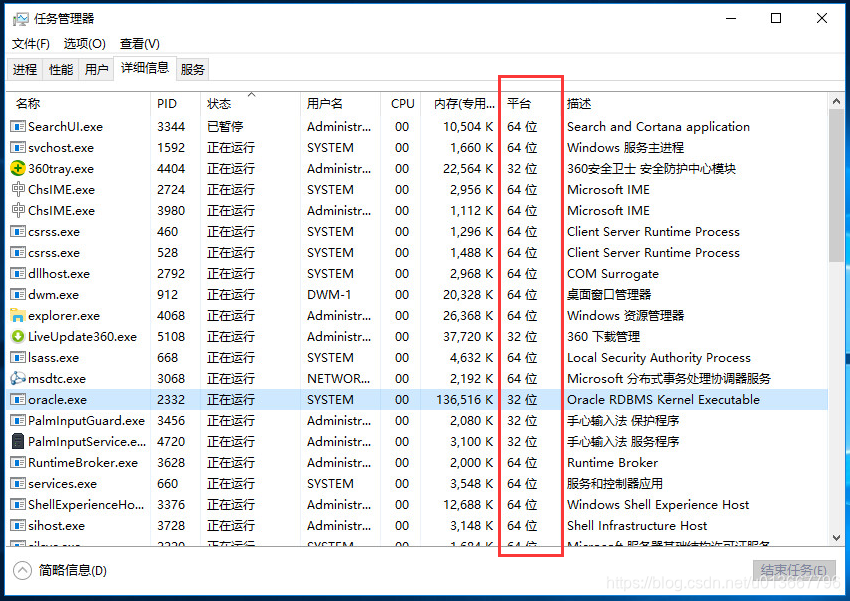850x601 pixels.
Task: Sort by the 用户名 column header
Action: point(340,104)
